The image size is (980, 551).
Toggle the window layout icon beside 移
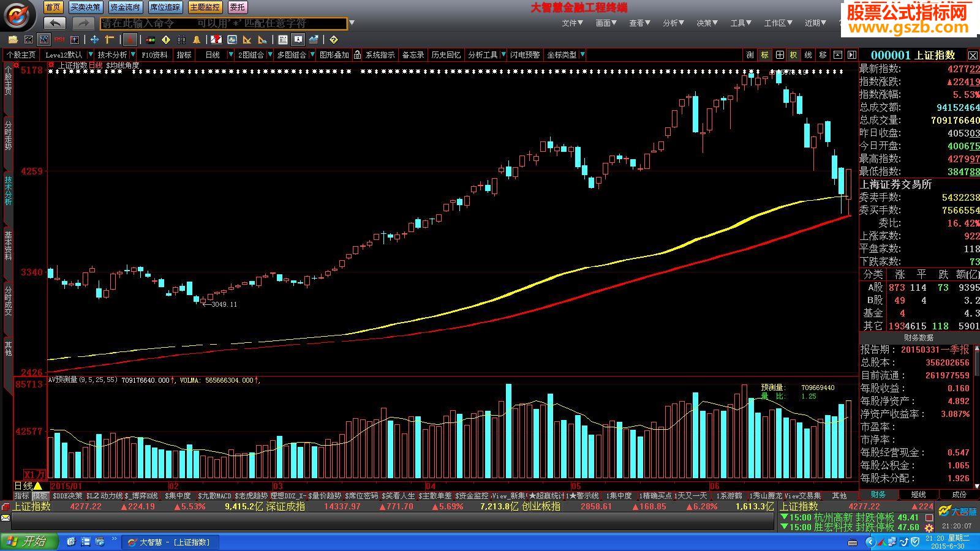pyautogui.click(x=838, y=55)
